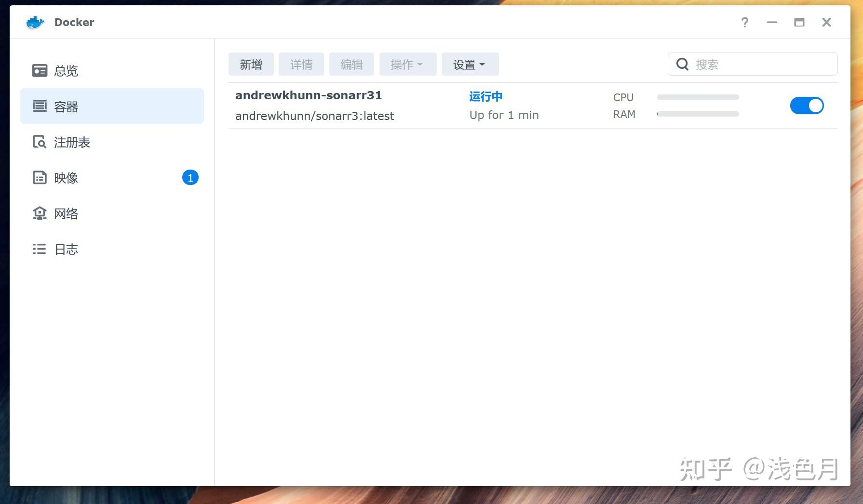Click the 详情 details button
The image size is (863, 504).
point(301,64)
